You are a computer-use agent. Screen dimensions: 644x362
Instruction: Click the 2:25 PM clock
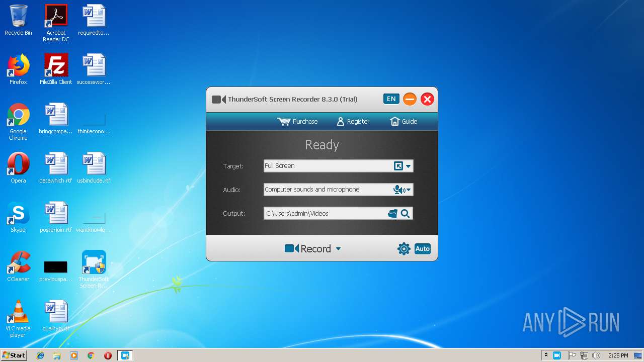point(618,355)
